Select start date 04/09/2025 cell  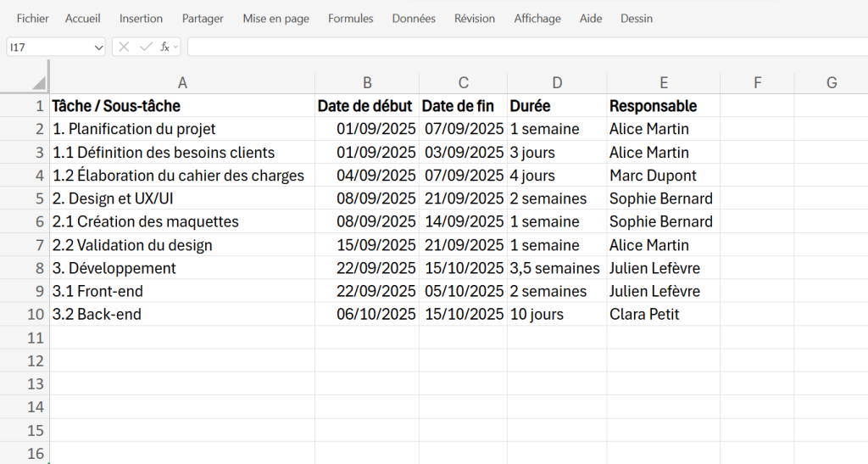pyautogui.click(x=367, y=176)
